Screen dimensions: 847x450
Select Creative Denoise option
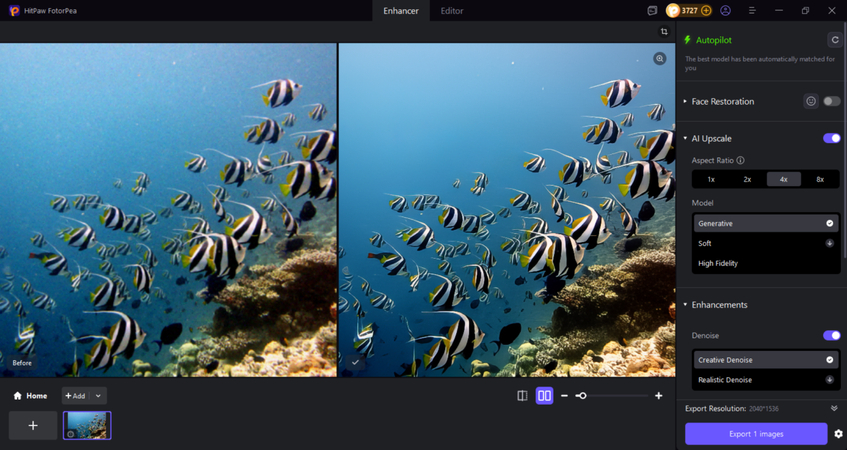click(765, 360)
